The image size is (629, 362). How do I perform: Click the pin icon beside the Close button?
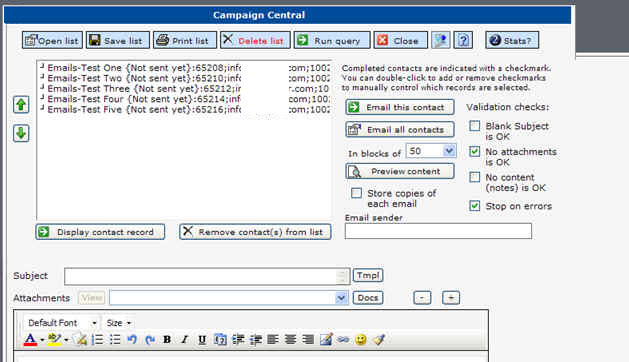click(440, 40)
